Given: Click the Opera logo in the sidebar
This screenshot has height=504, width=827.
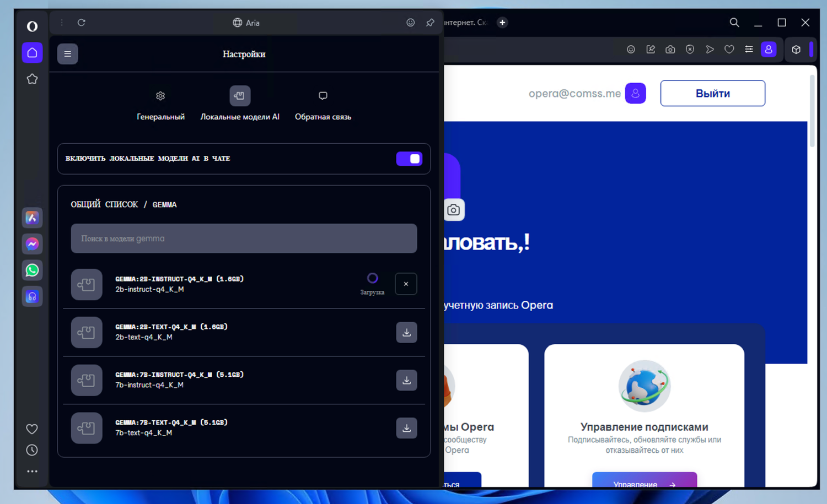Looking at the screenshot, I should [x=32, y=26].
